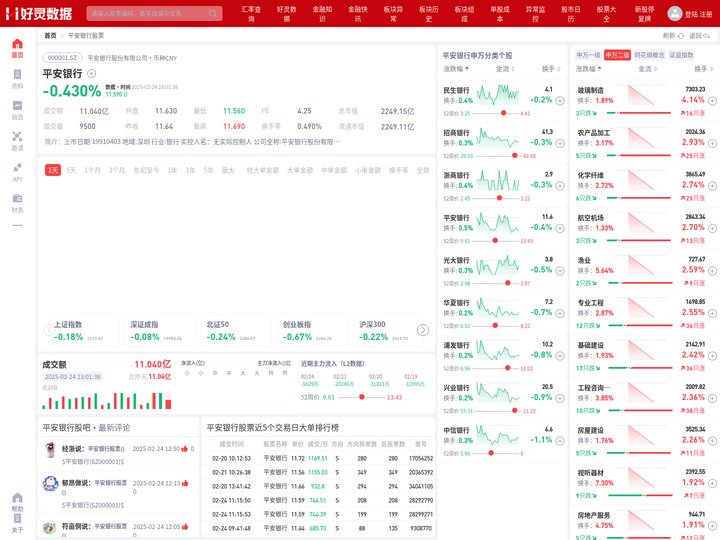Click the 全屏 fullscreen chart button
This screenshot has width=720, height=540.
click(422, 170)
